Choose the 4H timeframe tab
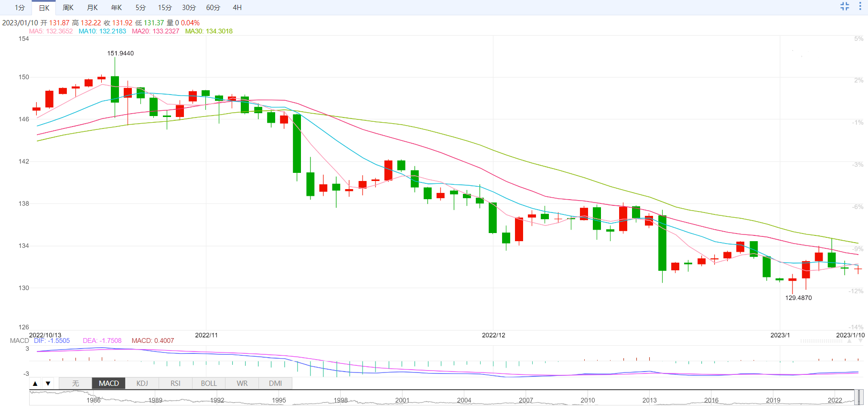 click(237, 8)
